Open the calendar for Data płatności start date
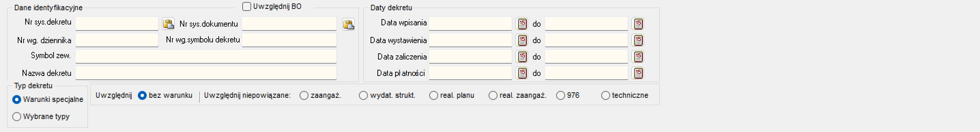The height and width of the screenshot is (132, 980). click(522, 73)
